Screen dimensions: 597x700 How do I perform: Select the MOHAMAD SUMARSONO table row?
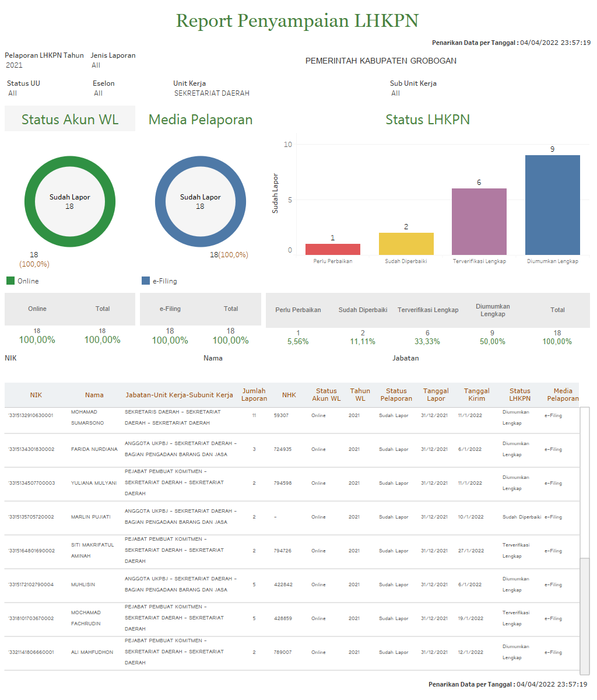(292, 416)
